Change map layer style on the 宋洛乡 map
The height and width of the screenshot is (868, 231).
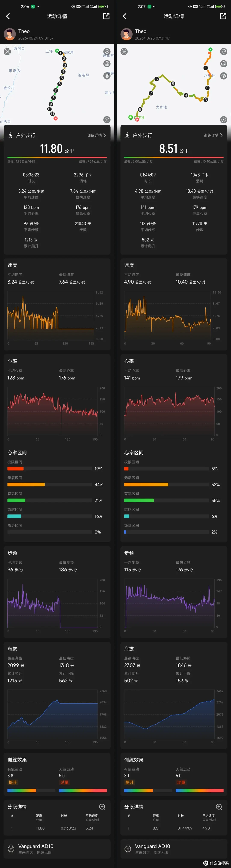[107, 64]
